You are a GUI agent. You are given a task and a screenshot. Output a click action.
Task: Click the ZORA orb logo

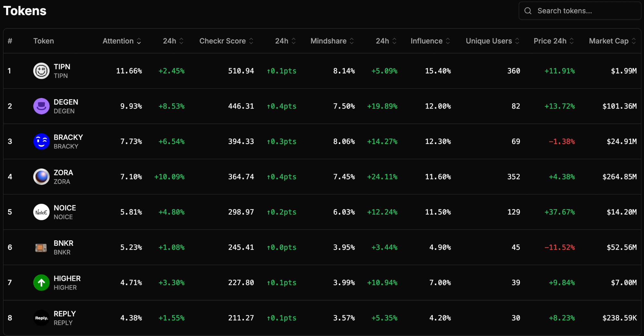[x=41, y=177]
